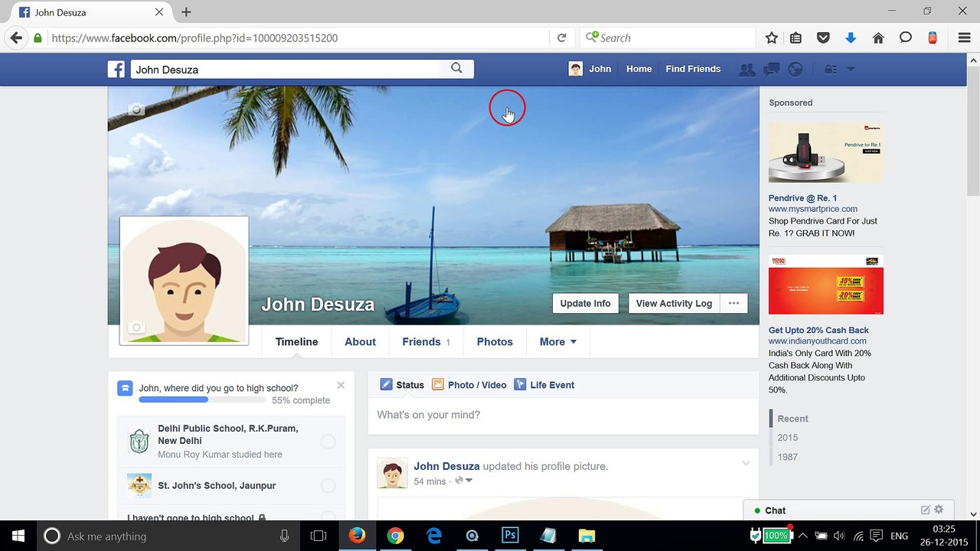Show bookmarks list icon in Firefox toolbar
The image size is (980, 551).
point(795,37)
